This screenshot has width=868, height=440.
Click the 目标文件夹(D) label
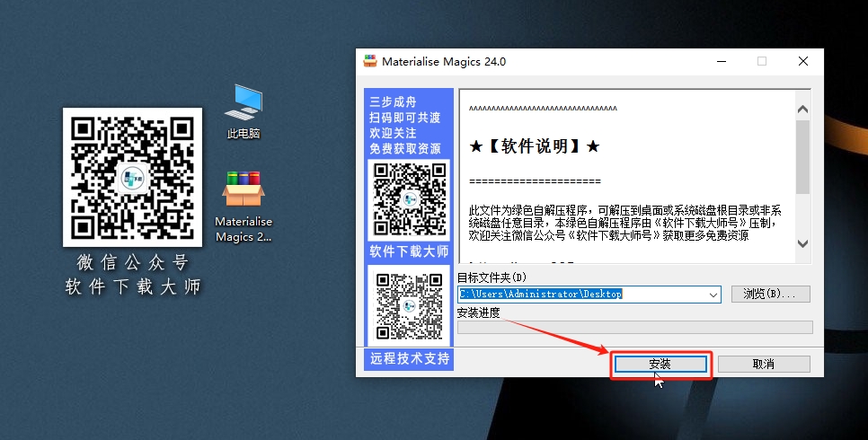(492, 277)
